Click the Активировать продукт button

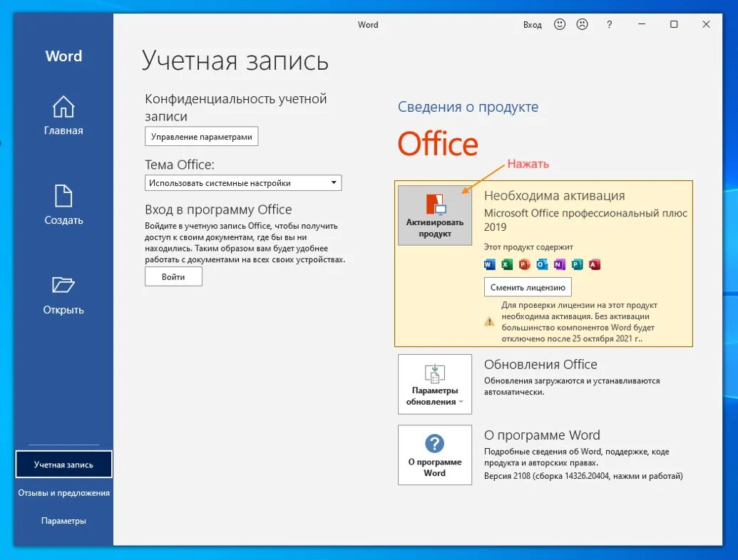[x=435, y=215]
